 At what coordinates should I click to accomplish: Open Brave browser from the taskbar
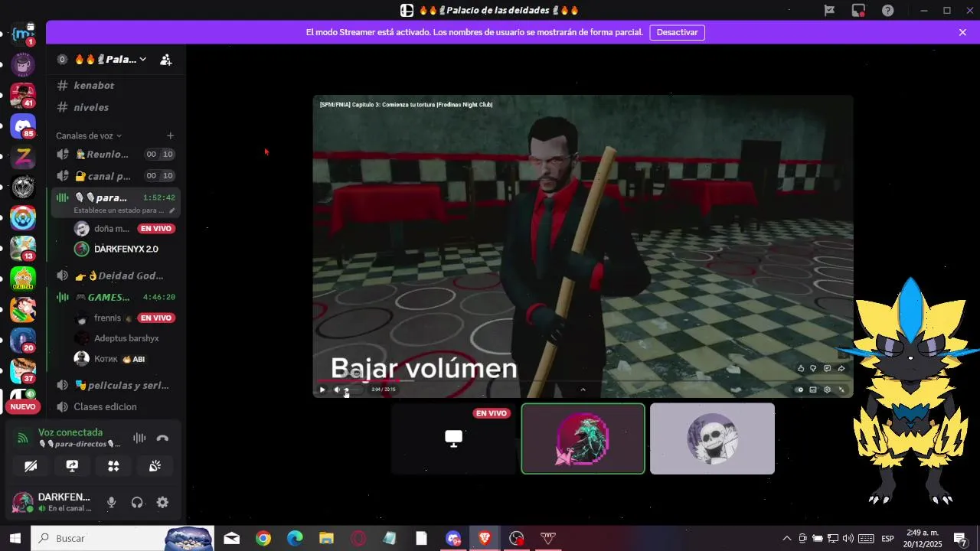click(x=485, y=539)
